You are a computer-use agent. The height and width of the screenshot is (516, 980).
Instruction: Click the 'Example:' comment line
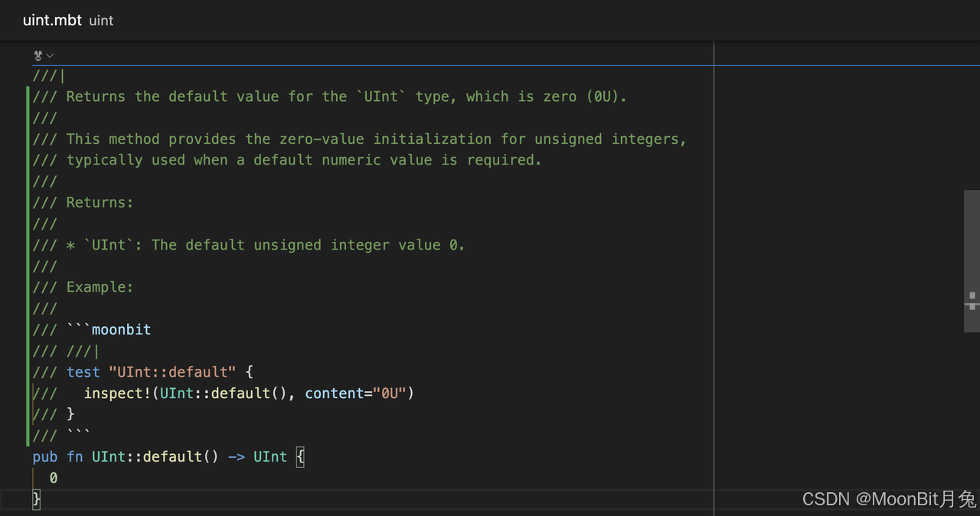pyautogui.click(x=83, y=287)
